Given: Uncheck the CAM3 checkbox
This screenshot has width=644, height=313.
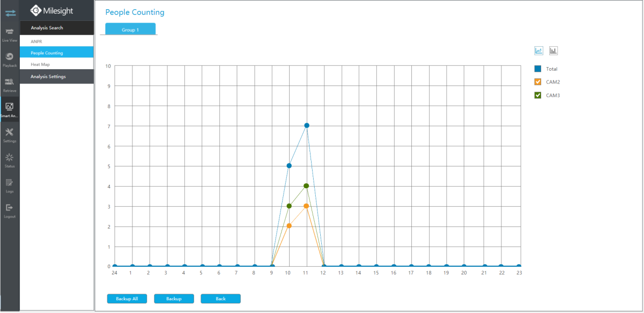Looking at the screenshot, I should point(538,95).
